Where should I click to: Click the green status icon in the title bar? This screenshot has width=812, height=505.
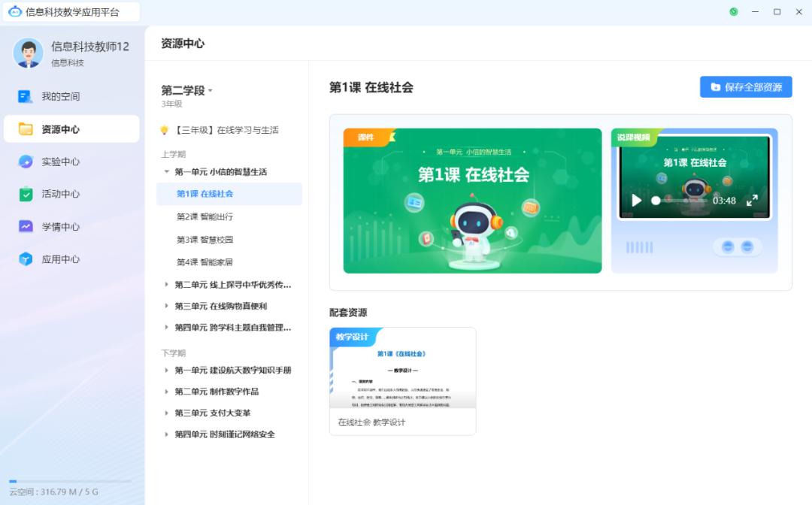[733, 11]
